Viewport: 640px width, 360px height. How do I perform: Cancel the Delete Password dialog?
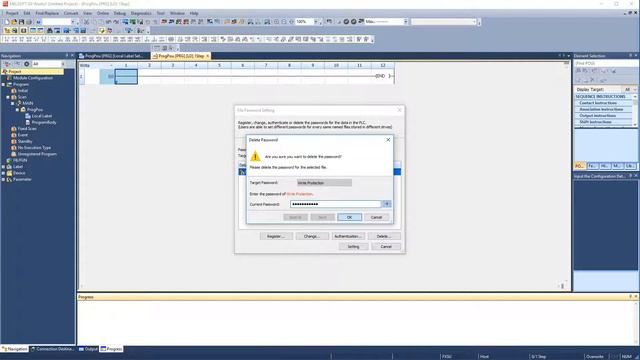click(x=376, y=217)
